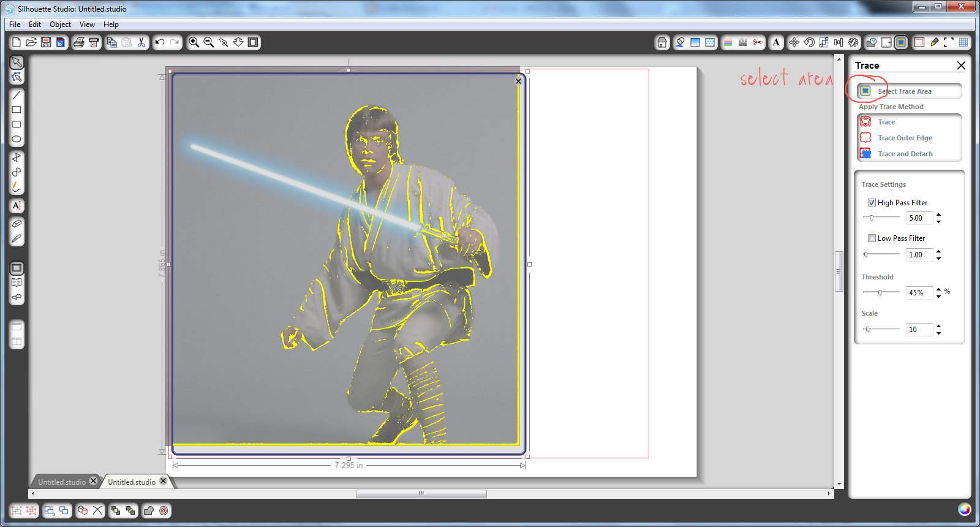Open the Fill Pattern window
The height and width of the screenshot is (527, 980).
coord(710,42)
